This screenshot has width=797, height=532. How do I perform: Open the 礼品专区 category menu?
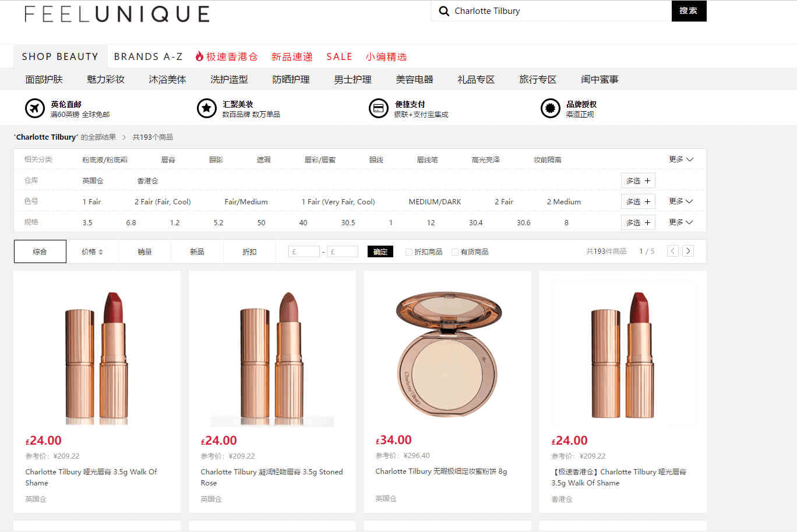click(476, 79)
